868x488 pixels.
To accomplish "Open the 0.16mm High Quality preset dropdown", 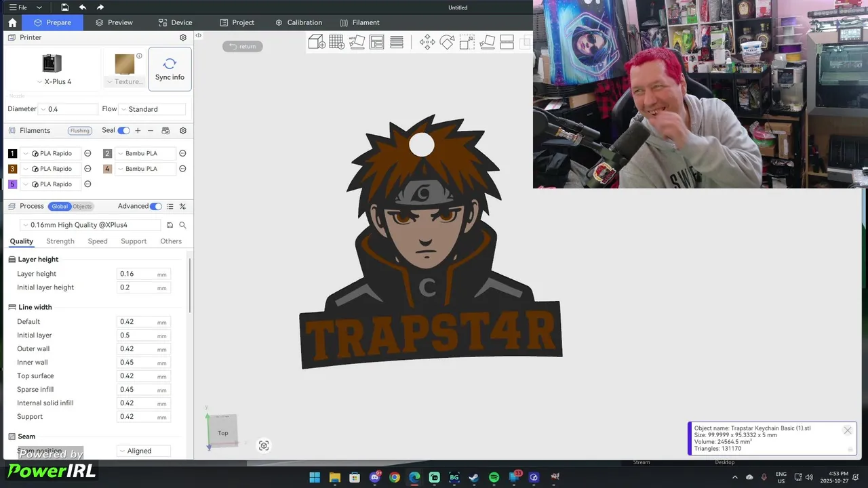I will (91, 225).
